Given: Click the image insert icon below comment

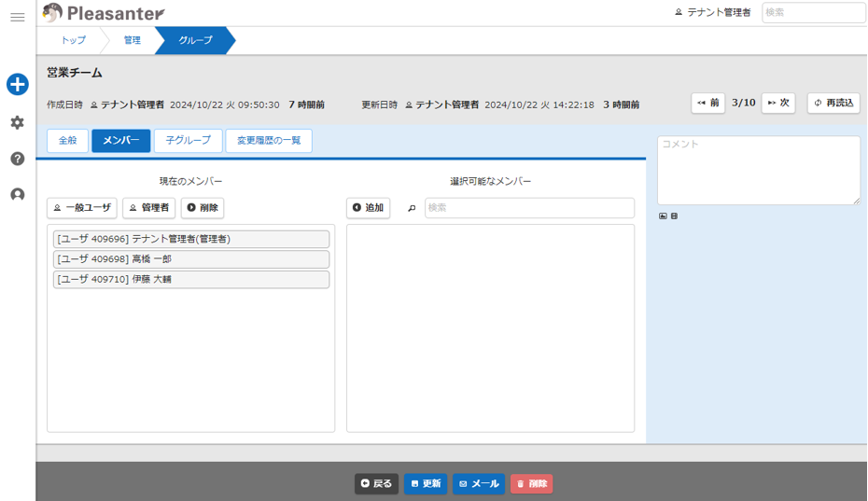Looking at the screenshot, I should [663, 216].
